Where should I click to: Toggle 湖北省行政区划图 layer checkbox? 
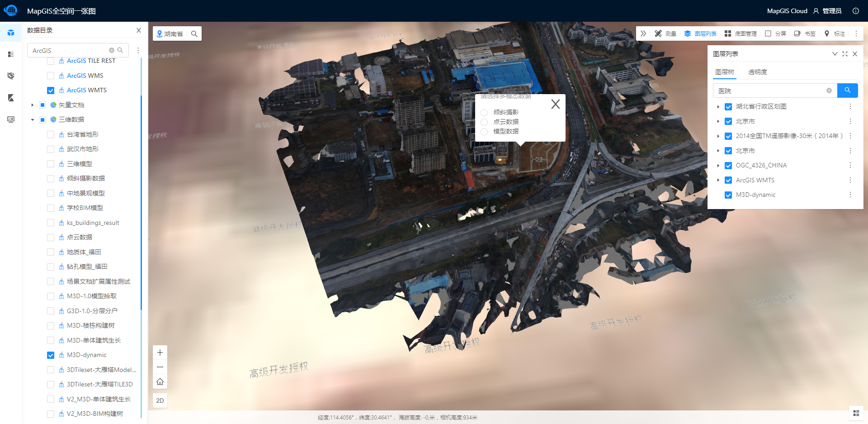728,107
